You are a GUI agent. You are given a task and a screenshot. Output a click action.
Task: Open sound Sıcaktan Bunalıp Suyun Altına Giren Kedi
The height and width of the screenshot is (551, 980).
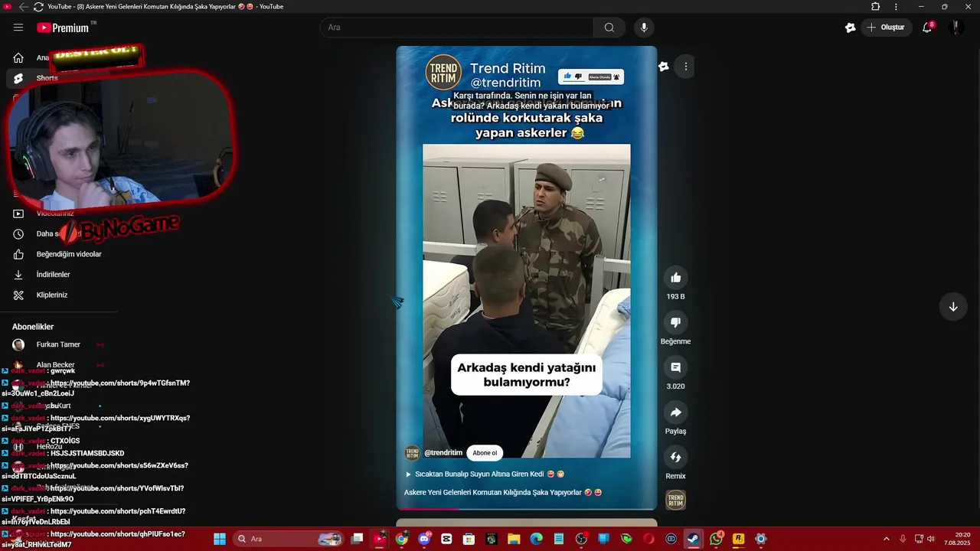click(x=485, y=474)
